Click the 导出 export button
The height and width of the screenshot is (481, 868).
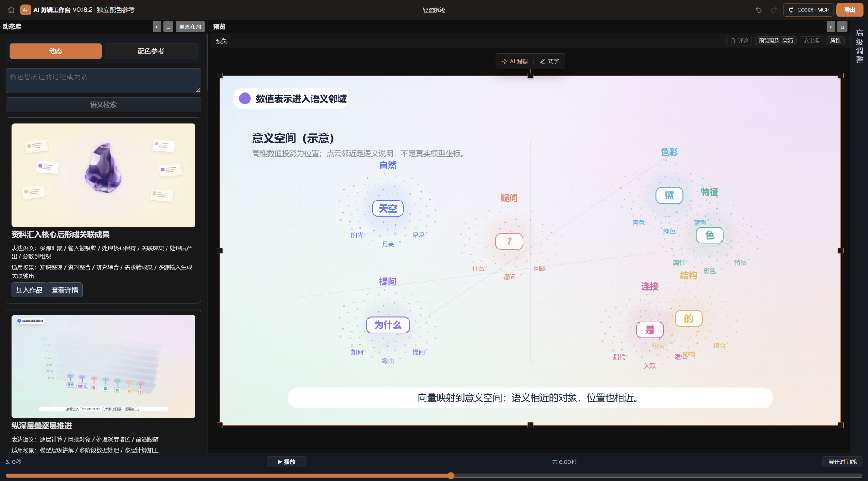[x=849, y=10]
